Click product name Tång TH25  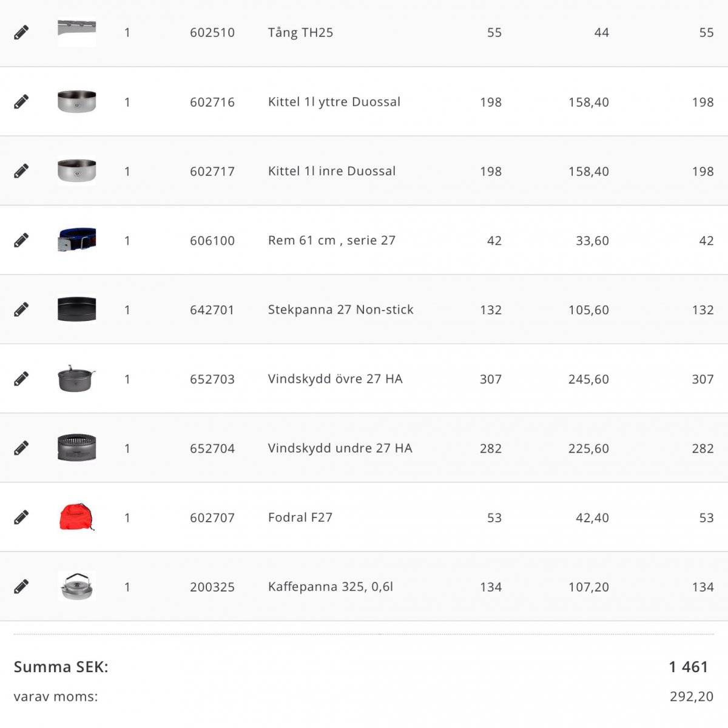tap(300, 33)
